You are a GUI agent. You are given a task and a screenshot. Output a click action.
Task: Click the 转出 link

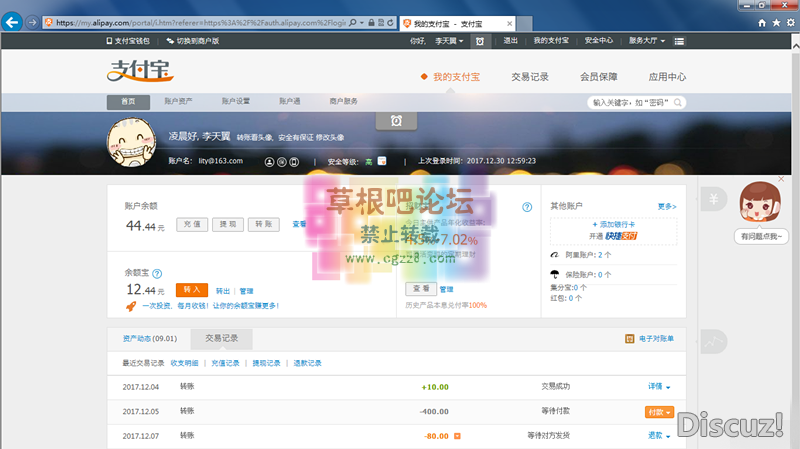[223, 291]
